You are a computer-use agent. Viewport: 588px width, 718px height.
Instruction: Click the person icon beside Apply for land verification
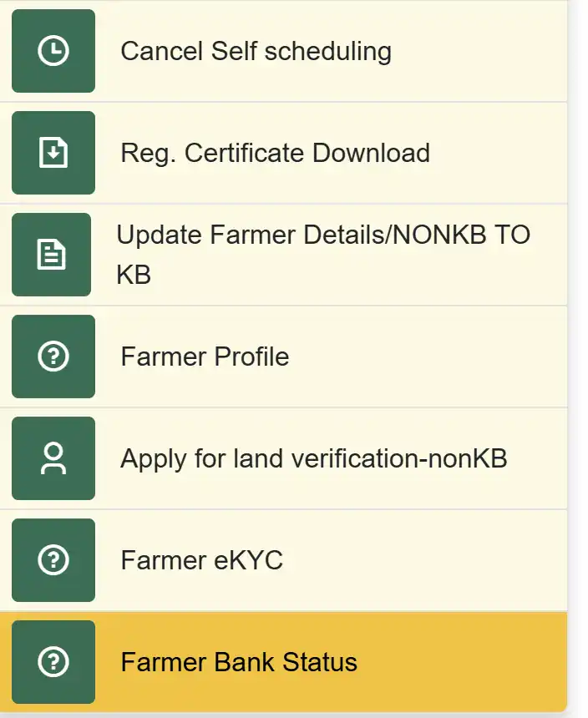[x=53, y=458]
